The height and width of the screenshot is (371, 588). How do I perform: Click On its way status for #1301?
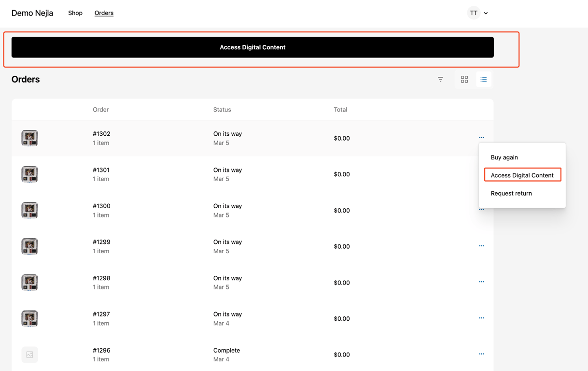(x=227, y=170)
